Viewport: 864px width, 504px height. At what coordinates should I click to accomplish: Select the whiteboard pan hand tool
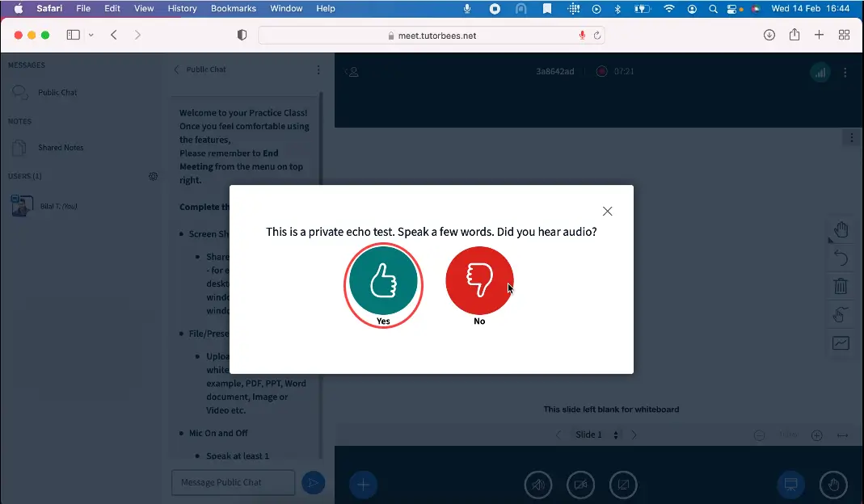pos(841,230)
